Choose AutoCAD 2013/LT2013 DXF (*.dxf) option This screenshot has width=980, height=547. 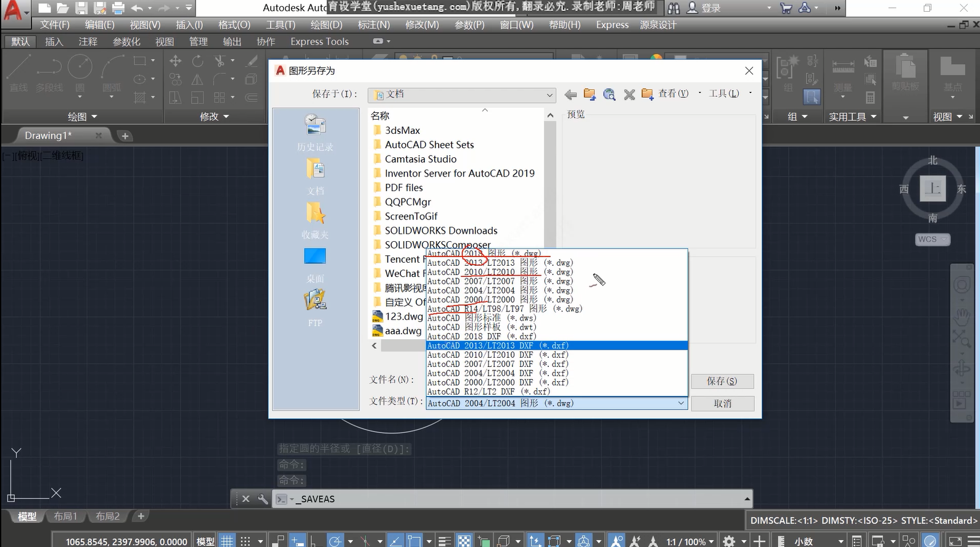(x=557, y=345)
